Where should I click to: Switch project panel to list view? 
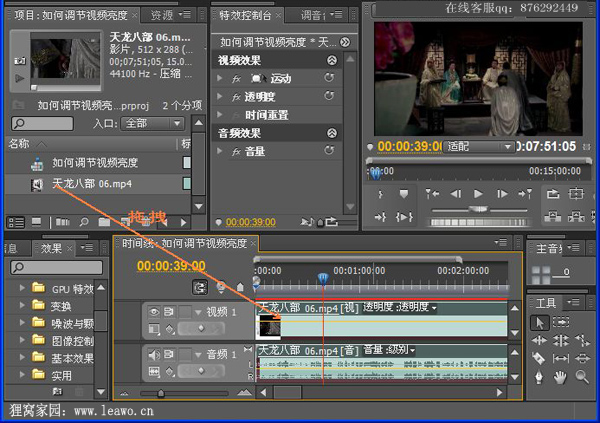coord(16,222)
